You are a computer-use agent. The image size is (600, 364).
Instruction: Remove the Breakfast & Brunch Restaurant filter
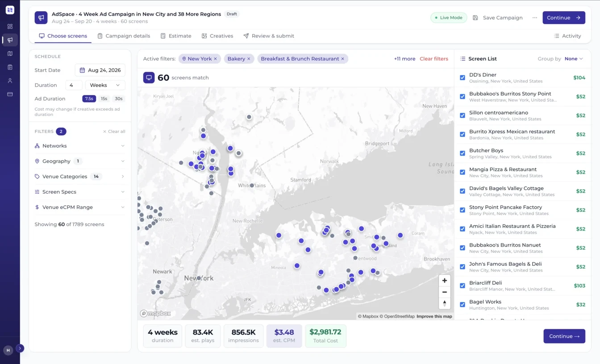343,59
